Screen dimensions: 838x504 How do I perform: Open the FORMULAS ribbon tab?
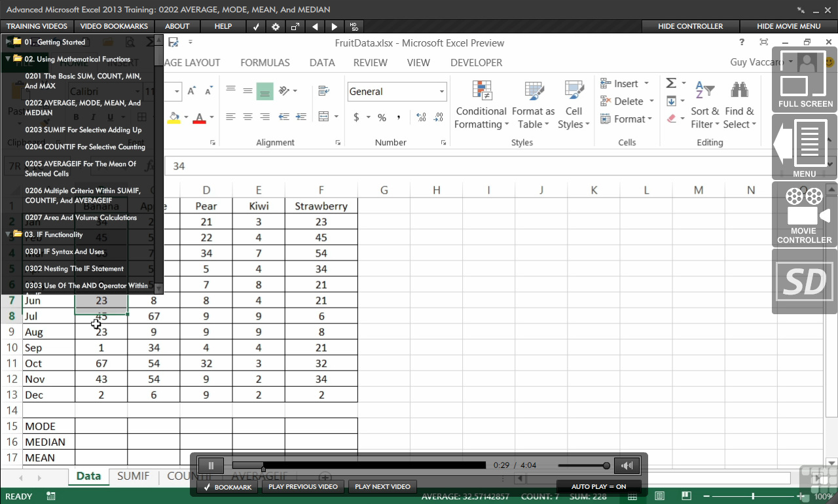(x=265, y=63)
